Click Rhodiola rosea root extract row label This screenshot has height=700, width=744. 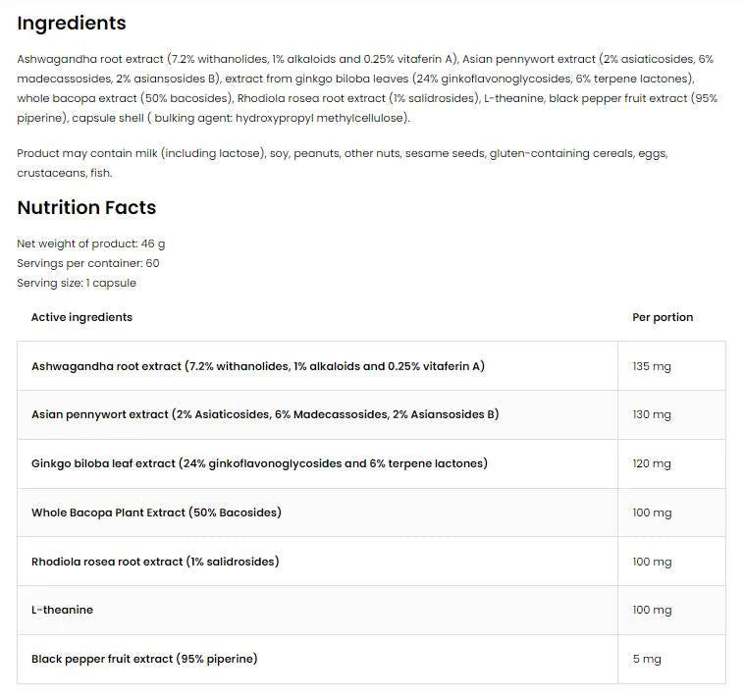tap(155, 562)
